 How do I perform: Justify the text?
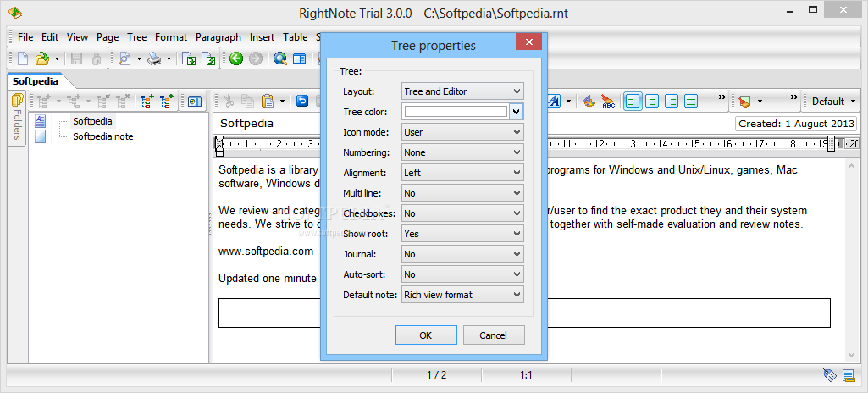click(690, 101)
